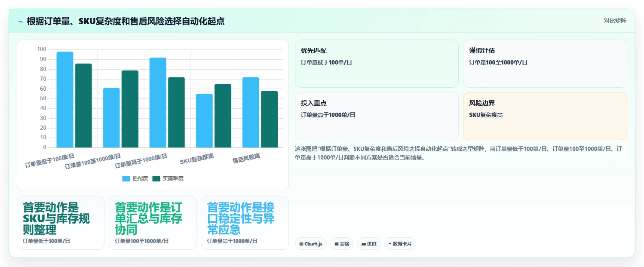Click the 首要动作是订单汇总与库存协同 card

click(x=153, y=223)
